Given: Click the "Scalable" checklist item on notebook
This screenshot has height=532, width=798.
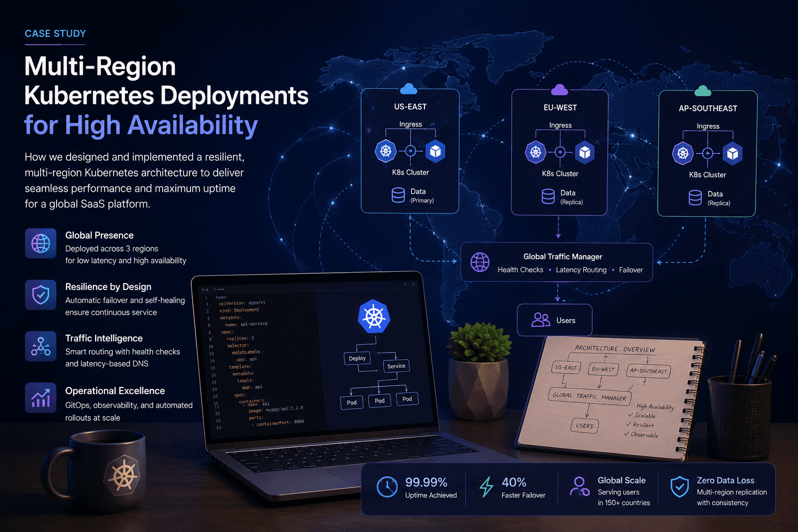Looking at the screenshot, I should [642, 416].
